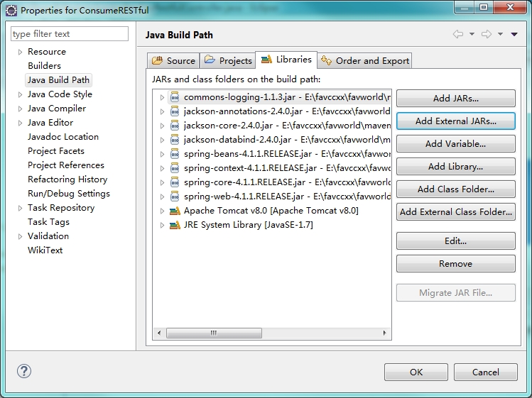Select Javadoc Location in the tree

coord(63,137)
